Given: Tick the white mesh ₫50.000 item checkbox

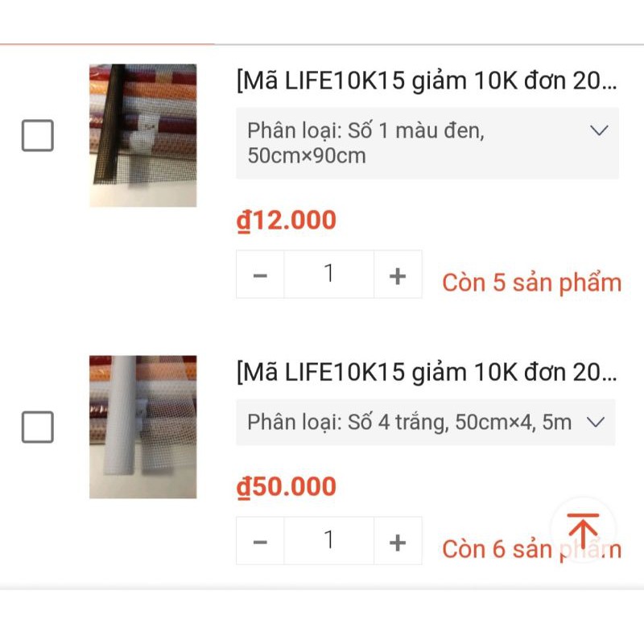Looking at the screenshot, I should tap(38, 427).
